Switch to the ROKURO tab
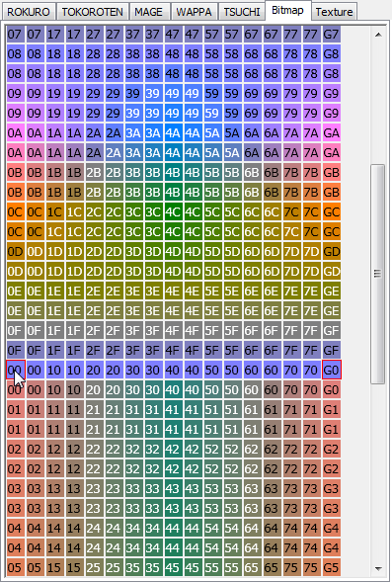The width and height of the screenshot is (392, 583). tap(29, 12)
